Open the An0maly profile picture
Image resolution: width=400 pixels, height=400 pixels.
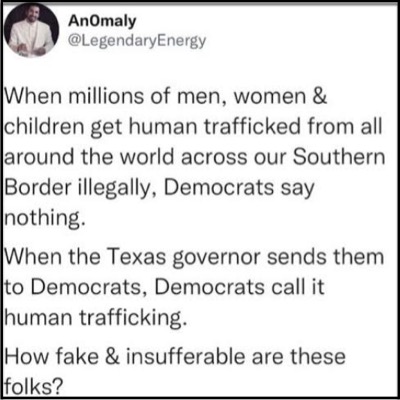click(32, 31)
